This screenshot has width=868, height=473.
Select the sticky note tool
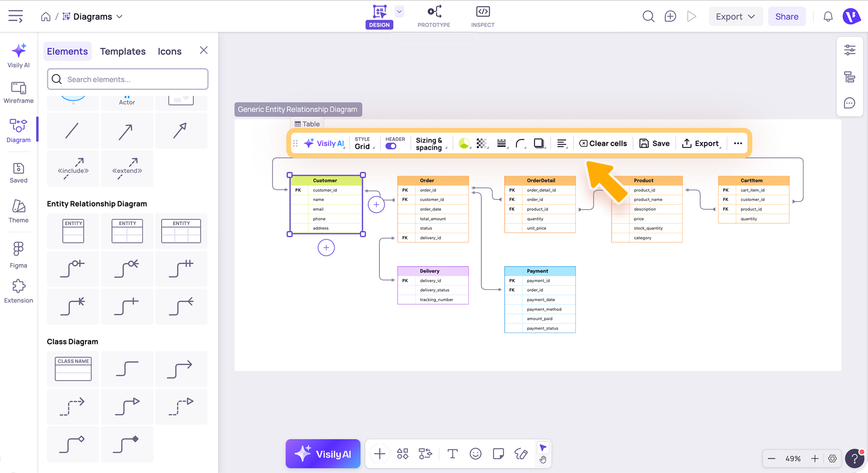(x=498, y=454)
